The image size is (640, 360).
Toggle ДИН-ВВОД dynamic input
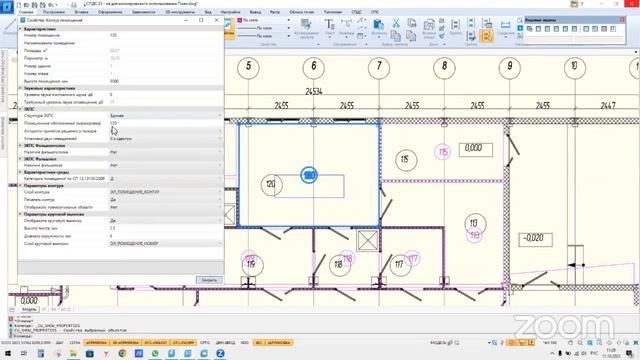(226, 342)
